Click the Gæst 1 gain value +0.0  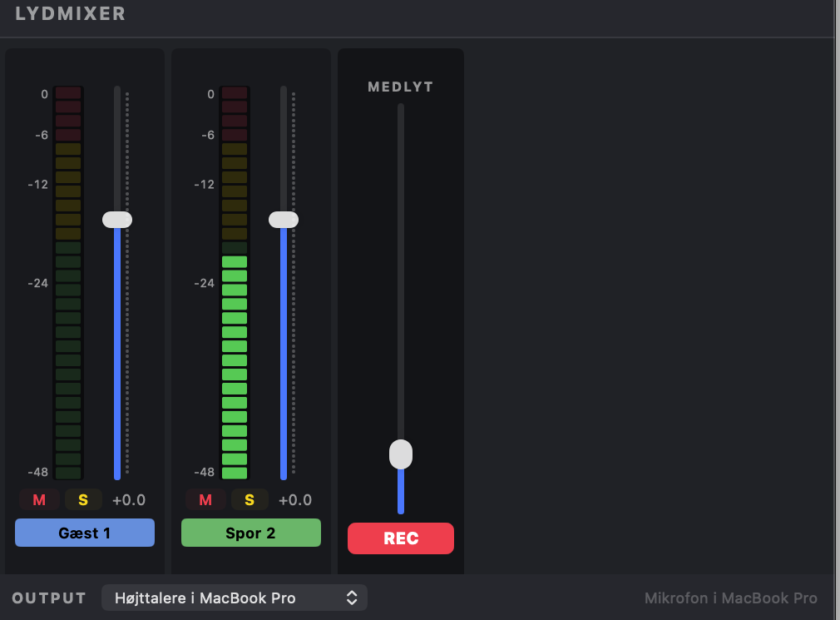[129, 500]
